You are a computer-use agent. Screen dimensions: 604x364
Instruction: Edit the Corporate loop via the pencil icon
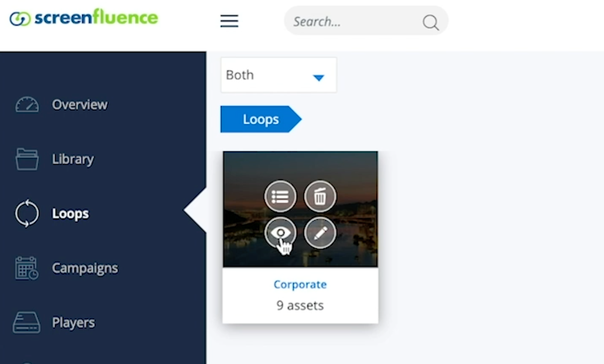[x=320, y=233]
